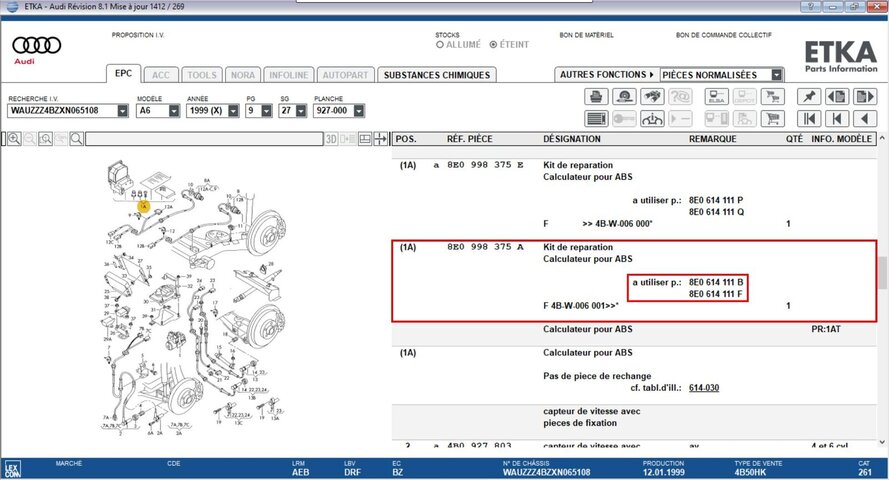
Task: Open the PLANCHE 927-000 dropdown
Action: click(x=358, y=111)
